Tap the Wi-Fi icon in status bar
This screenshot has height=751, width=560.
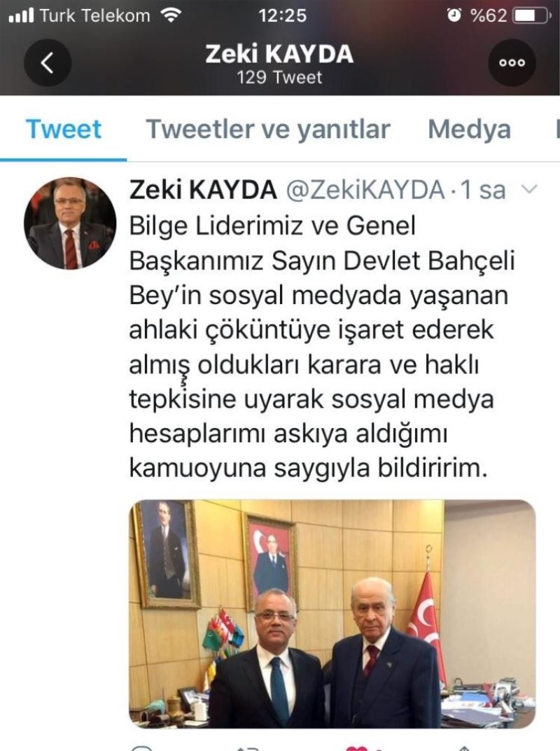coord(170,15)
